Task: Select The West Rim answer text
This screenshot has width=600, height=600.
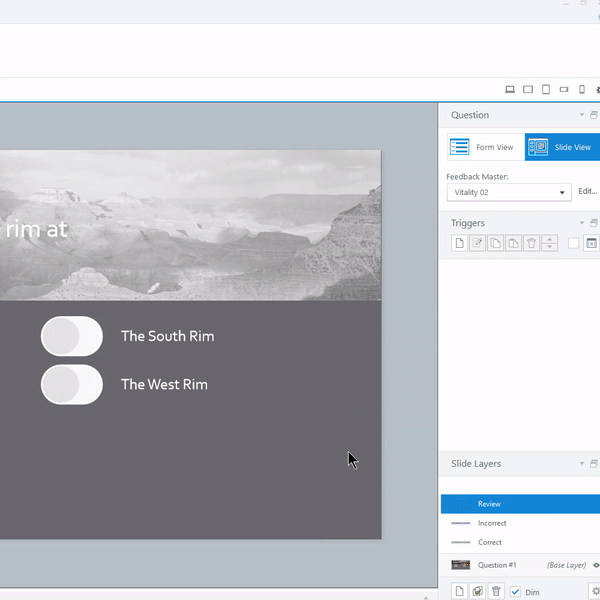Action: pos(164,385)
